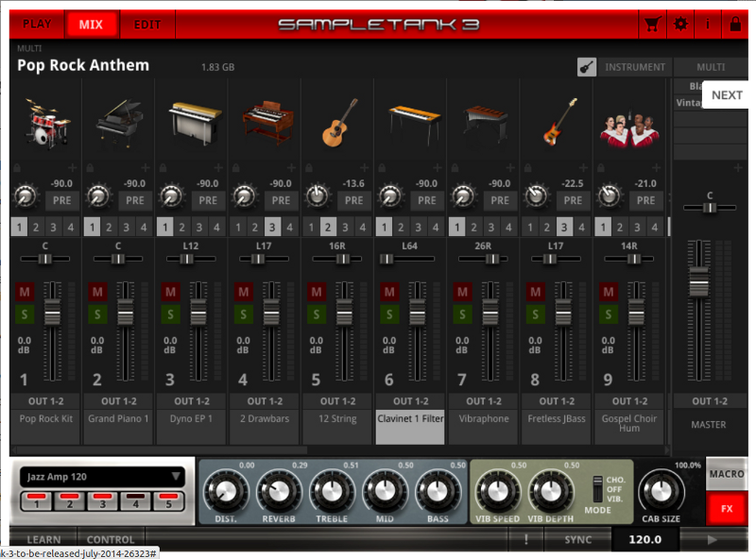Click the plus icon above the master strip
Screen dimensions: 756x559
click(x=738, y=167)
